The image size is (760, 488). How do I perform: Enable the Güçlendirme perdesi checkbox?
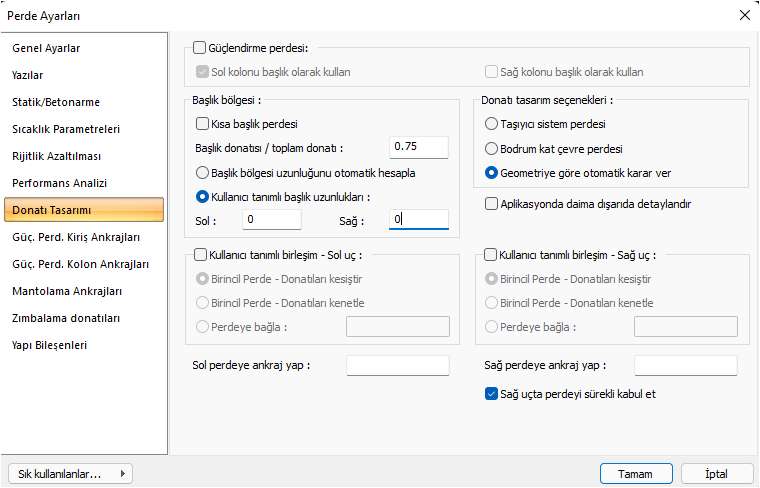point(199,47)
